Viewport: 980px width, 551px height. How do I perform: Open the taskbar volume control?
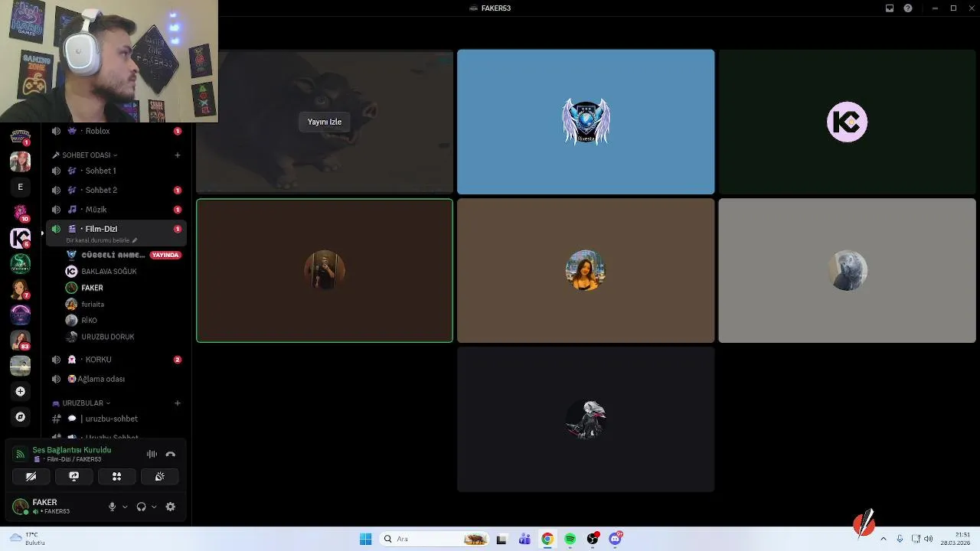[x=929, y=539]
